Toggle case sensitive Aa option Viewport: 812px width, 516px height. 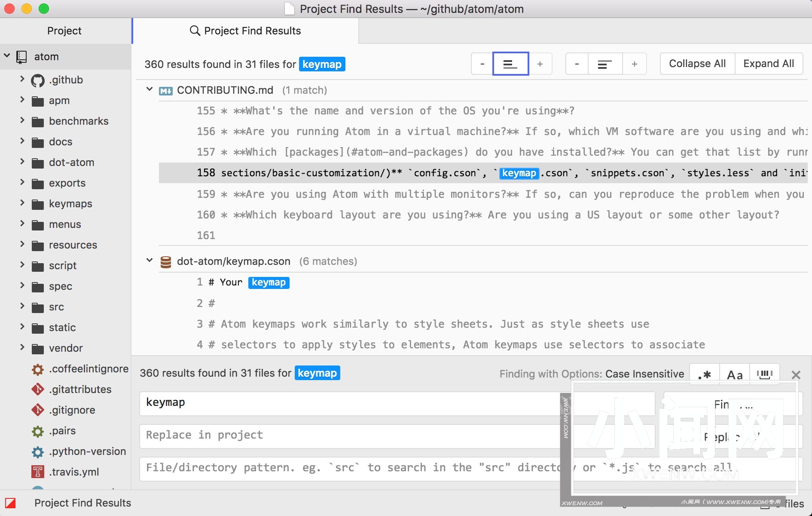pyautogui.click(x=735, y=374)
